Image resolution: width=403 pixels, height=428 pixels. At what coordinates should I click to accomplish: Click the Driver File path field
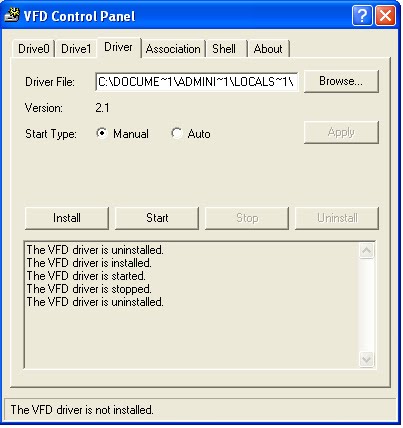click(x=196, y=82)
